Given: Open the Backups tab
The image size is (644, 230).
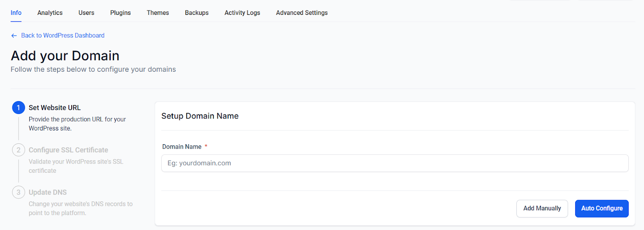Looking at the screenshot, I should click(x=197, y=13).
